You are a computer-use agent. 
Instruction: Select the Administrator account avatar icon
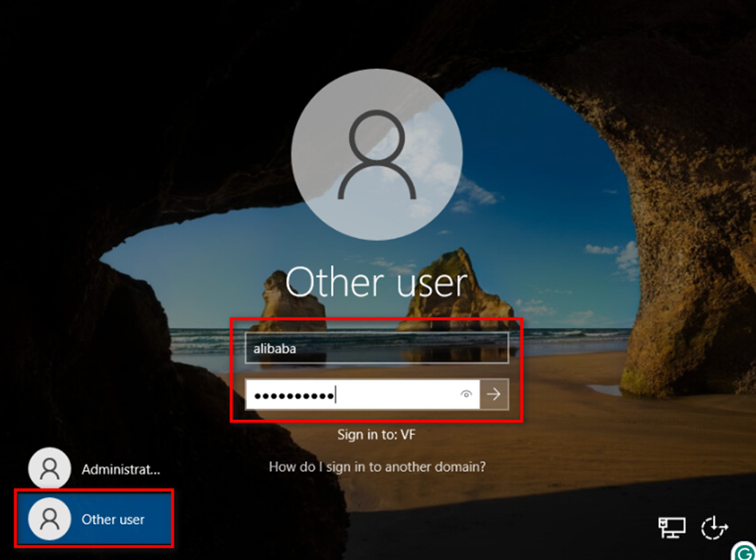[x=49, y=469]
